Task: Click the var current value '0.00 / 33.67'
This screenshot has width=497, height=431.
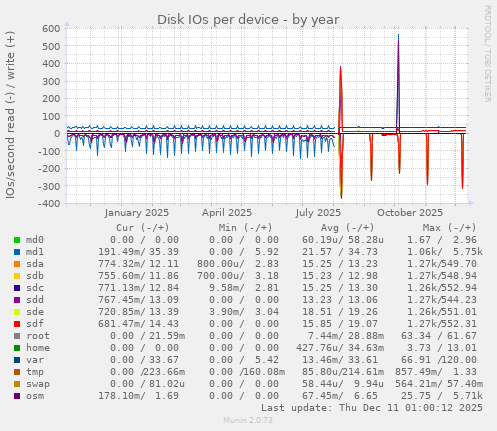Action: [x=144, y=360]
